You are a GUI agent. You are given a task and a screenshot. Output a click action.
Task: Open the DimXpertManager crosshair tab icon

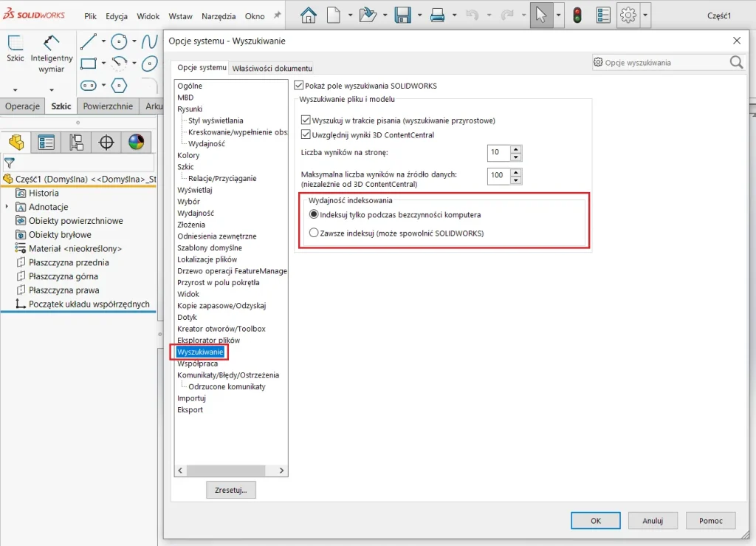106,143
